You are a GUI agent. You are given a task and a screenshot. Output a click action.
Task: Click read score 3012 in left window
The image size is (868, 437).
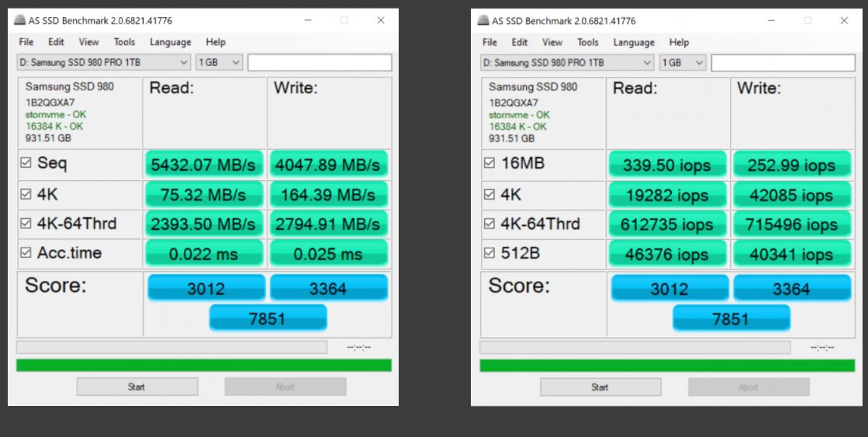tap(206, 288)
